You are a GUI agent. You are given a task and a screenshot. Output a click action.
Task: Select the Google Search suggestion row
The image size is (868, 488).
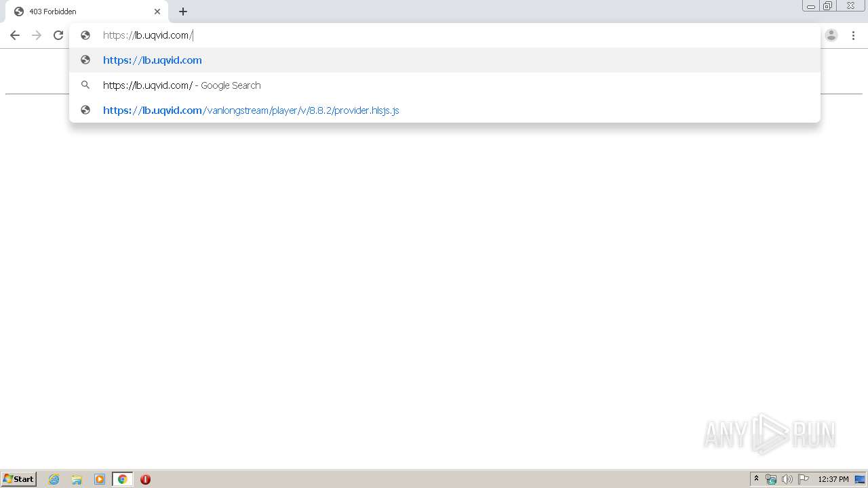click(445, 85)
